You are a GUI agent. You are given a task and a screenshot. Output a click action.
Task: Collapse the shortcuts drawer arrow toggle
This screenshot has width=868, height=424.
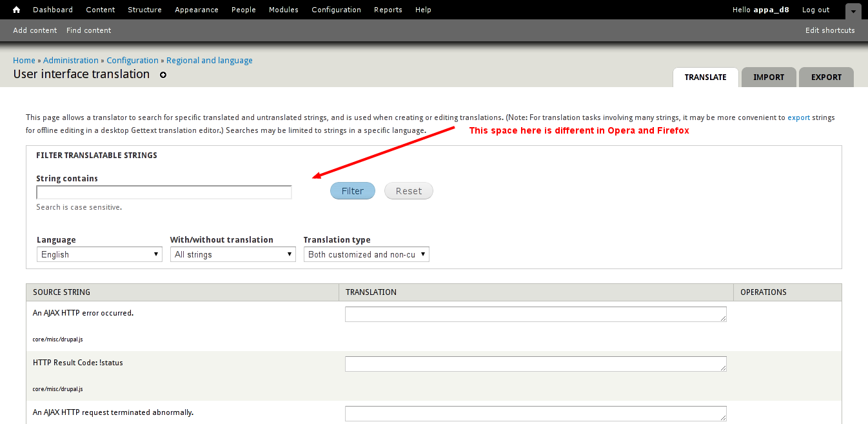[x=853, y=11]
